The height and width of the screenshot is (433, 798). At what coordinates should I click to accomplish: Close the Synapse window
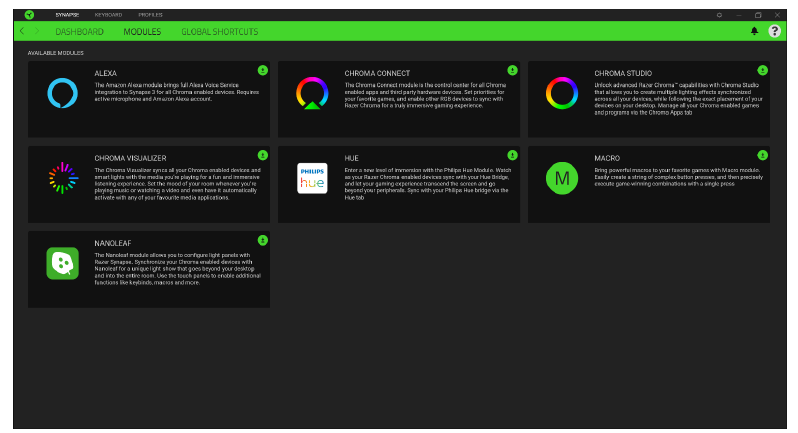tap(777, 15)
